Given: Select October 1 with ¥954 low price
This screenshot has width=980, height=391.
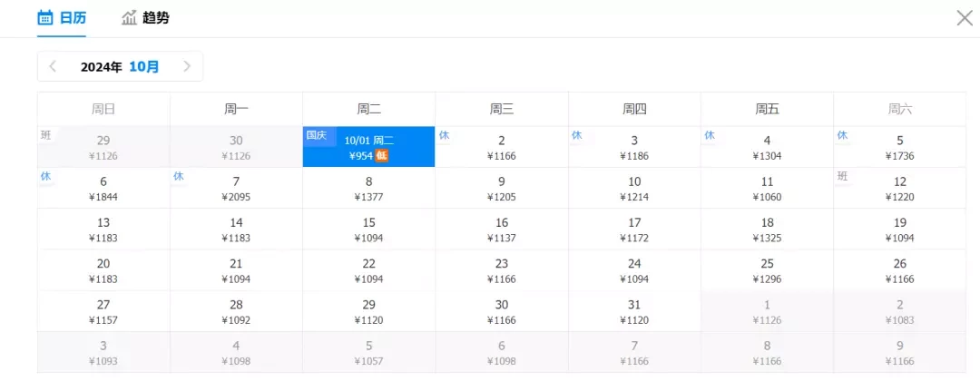Looking at the screenshot, I should (x=368, y=147).
